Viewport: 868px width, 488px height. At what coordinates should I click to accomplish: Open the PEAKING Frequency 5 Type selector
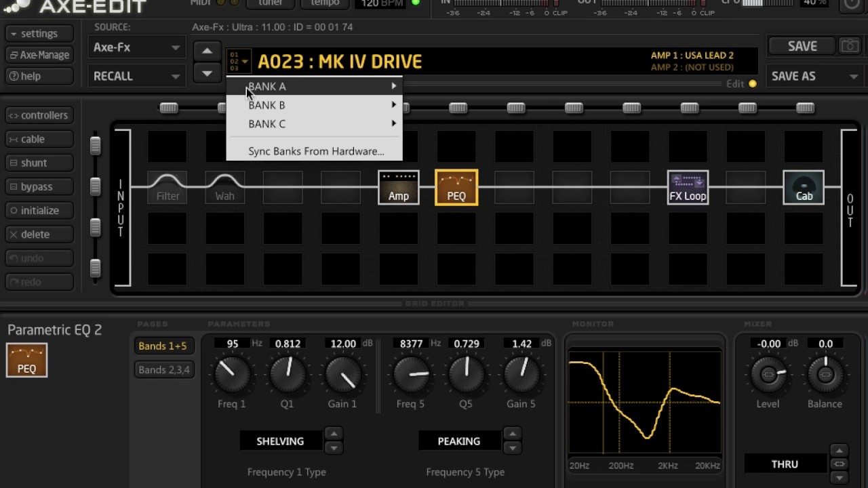click(459, 441)
